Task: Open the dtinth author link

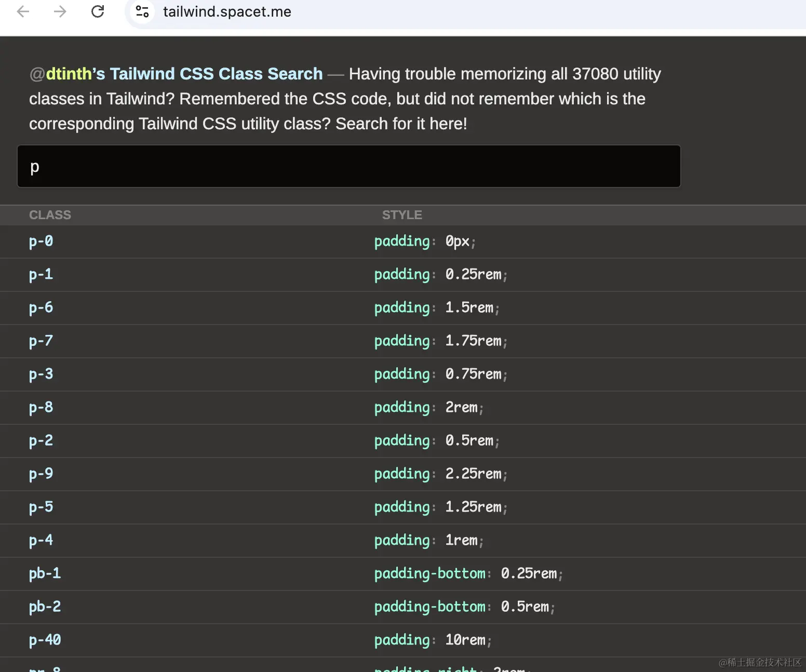Action: pos(69,74)
